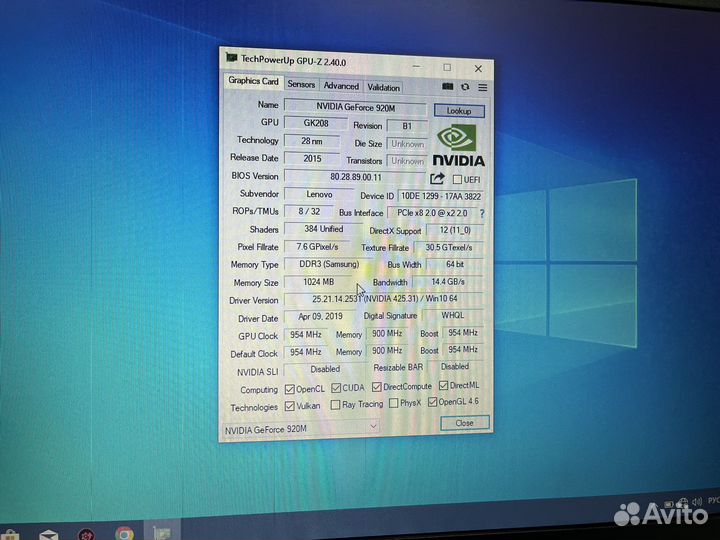Click the GPU-Z title bar app icon

pos(231,58)
